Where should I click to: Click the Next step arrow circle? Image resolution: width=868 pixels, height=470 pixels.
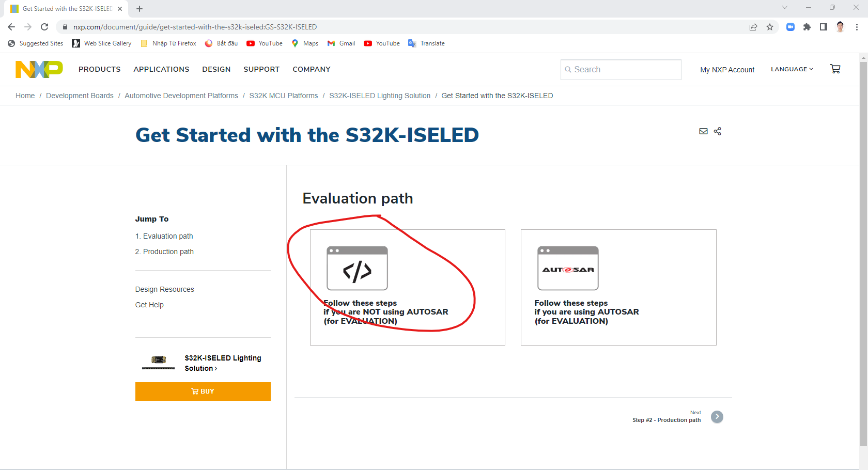(x=717, y=417)
